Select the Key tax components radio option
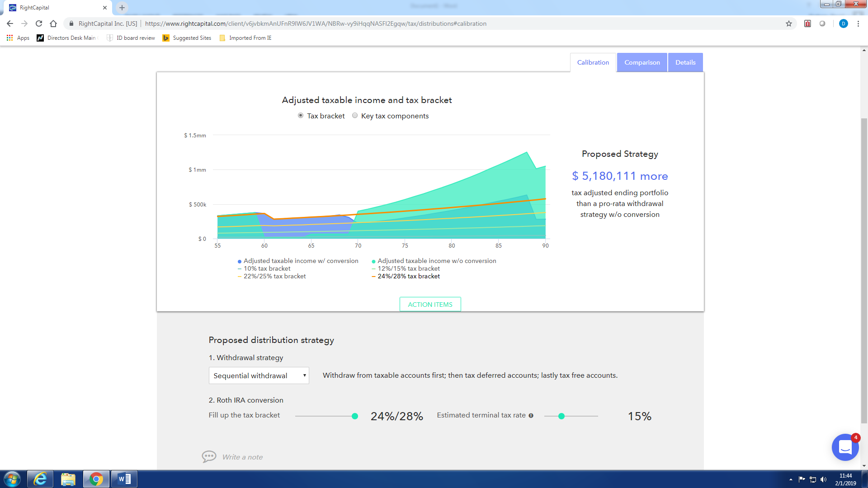The image size is (868, 488). (355, 116)
